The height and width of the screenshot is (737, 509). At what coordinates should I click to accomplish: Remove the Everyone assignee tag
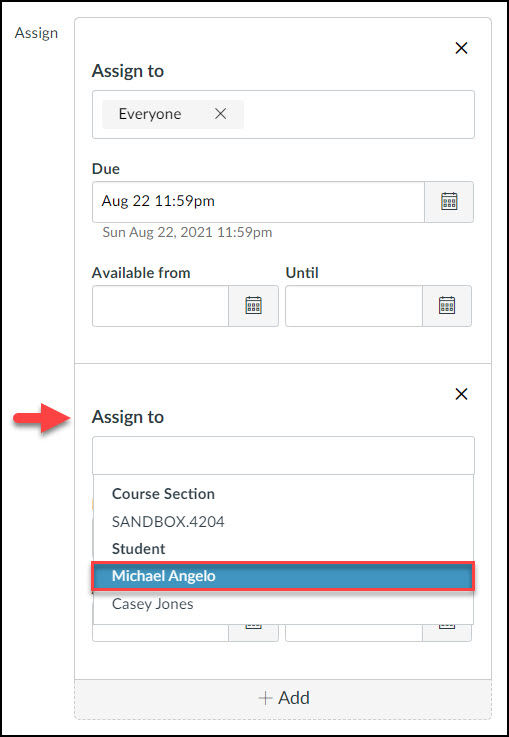(x=220, y=114)
